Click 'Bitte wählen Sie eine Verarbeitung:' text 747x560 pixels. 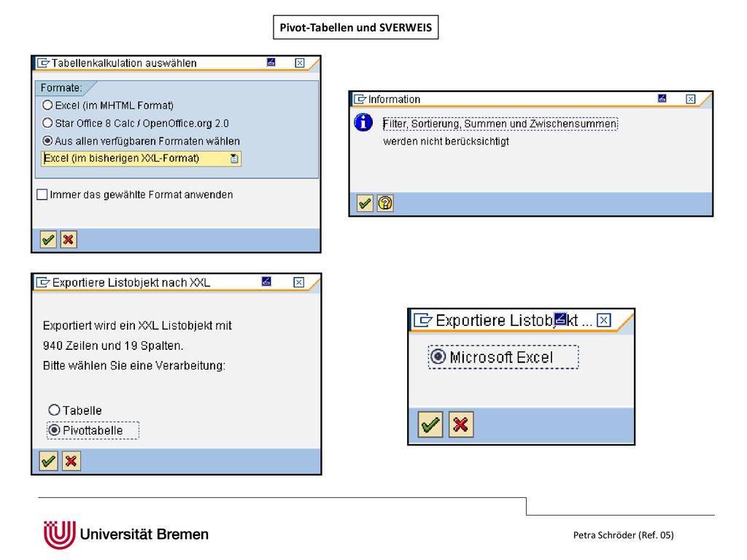(134, 366)
